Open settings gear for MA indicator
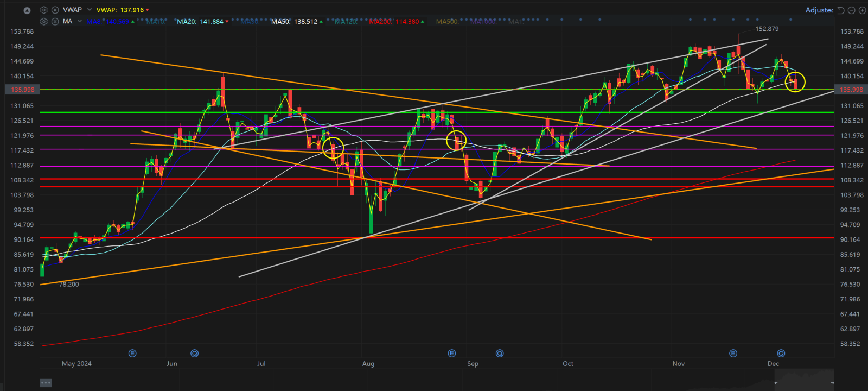Image resolution: width=868 pixels, height=391 pixels. (x=44, y=21)
